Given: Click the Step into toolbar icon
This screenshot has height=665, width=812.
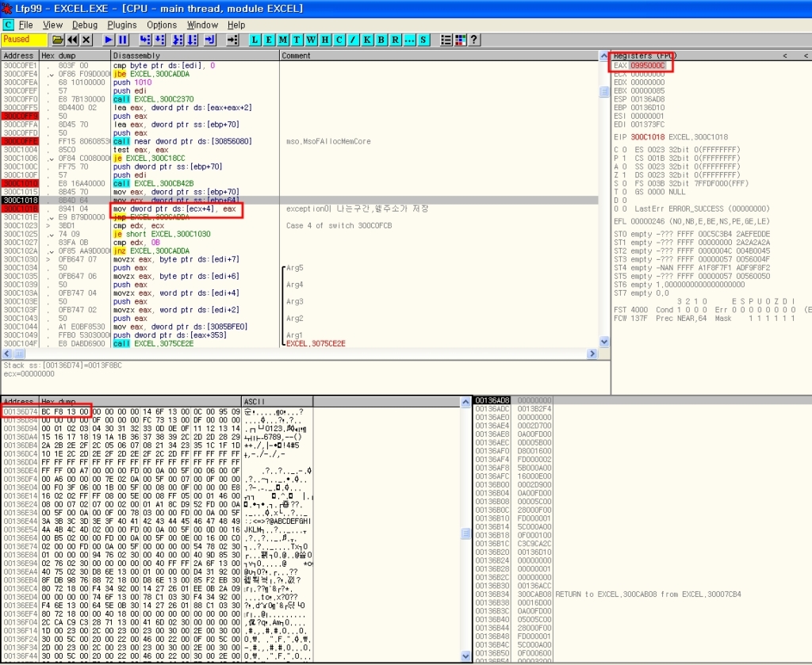Looking at the screenshot, I should click(x=146, y=40).
